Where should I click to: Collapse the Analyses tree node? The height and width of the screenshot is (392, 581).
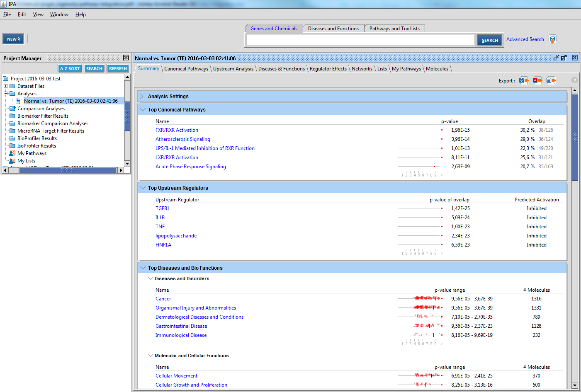(6, 94)
